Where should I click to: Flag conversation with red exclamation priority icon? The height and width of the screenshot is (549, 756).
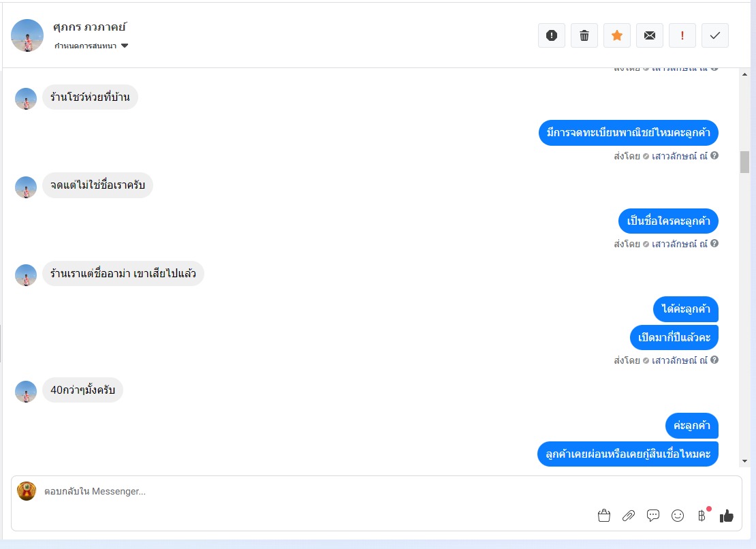point(682,35)
